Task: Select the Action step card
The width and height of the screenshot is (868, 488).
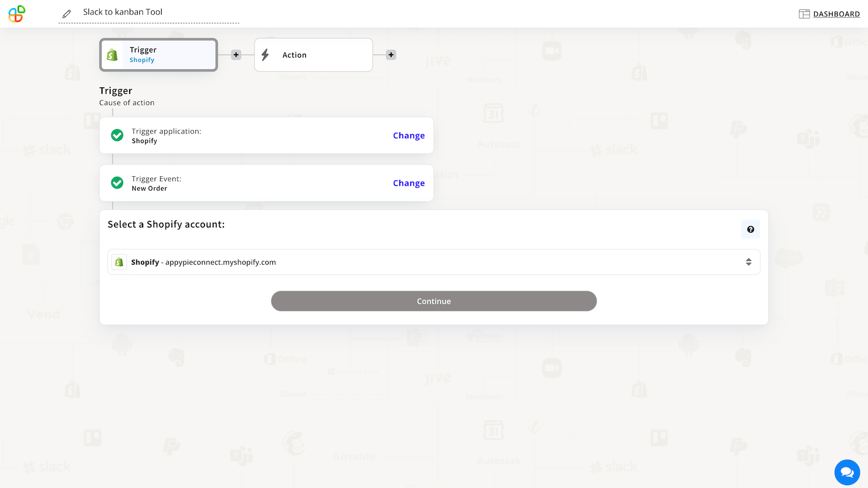Action: (314, 55)
